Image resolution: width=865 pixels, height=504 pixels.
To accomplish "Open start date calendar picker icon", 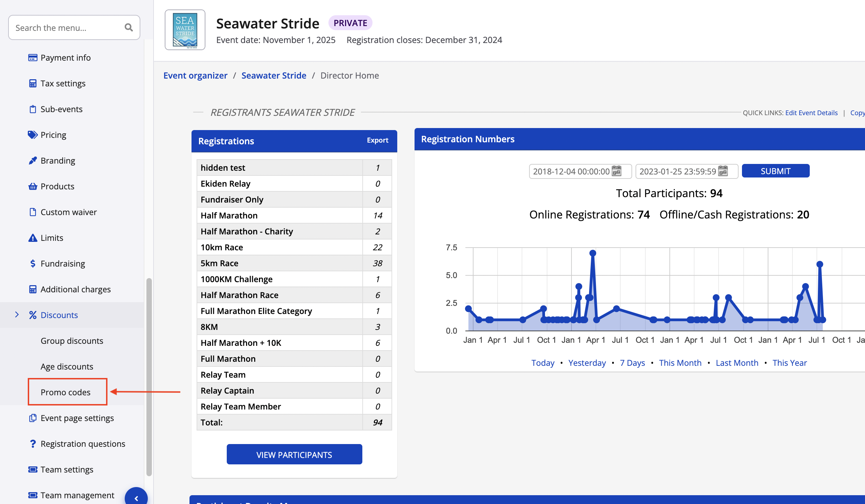I will pyautogui.click(x=617, y=171).
